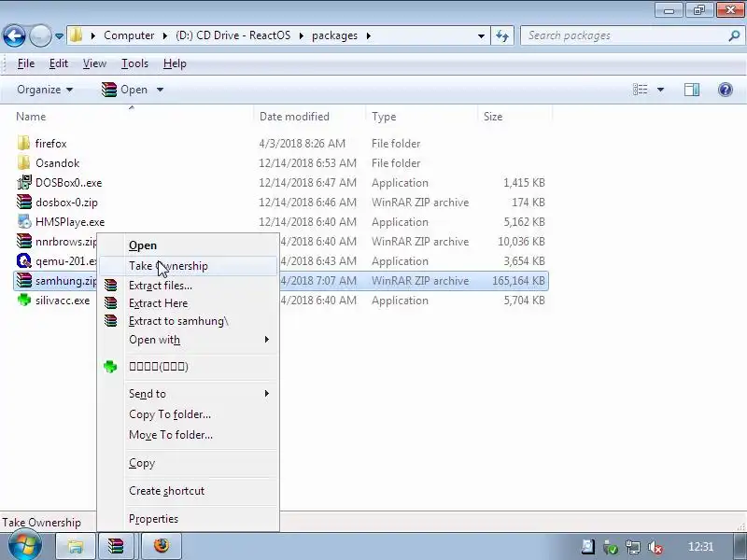Image resolution: width=747 pixels, height=560 pixels.
Task: Click the Forward navigation arrow
Action: pos(40,35)
